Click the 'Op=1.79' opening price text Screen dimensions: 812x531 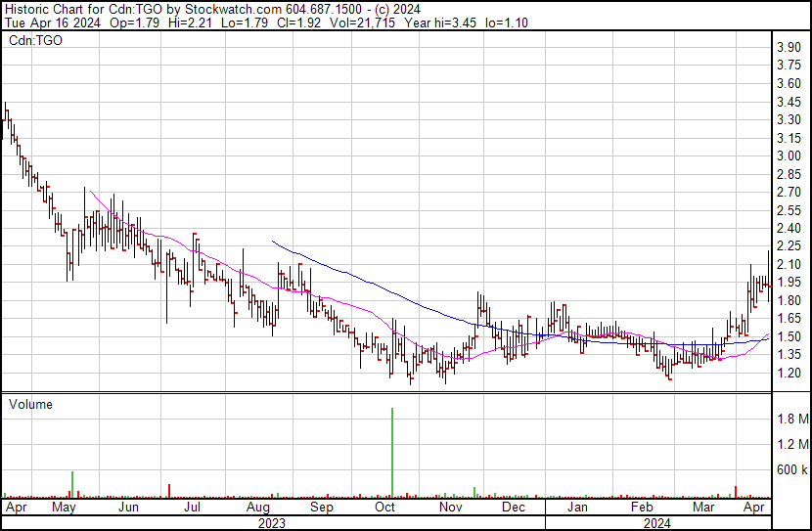click(x=135, y=22)
